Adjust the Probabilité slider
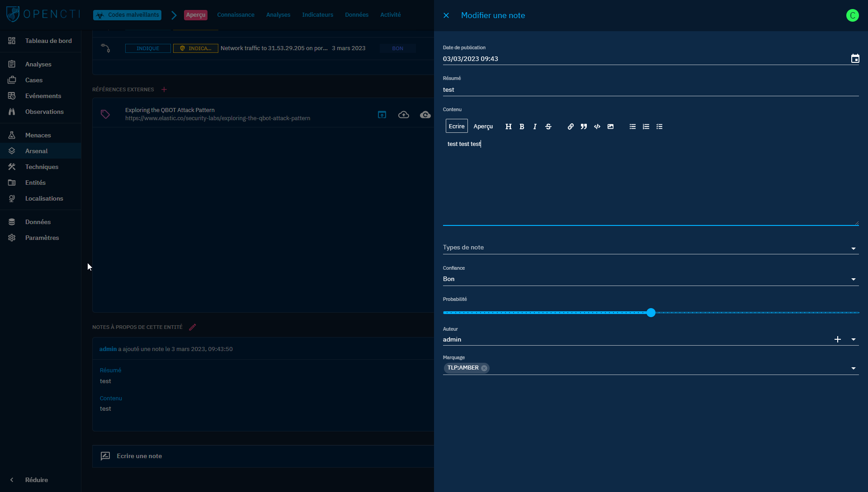 (x=651, y=312)
